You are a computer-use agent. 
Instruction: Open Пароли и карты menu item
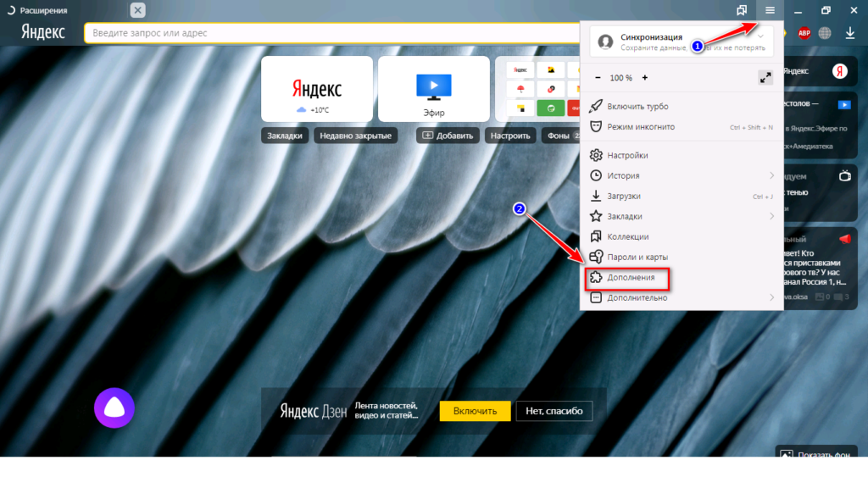682,258
